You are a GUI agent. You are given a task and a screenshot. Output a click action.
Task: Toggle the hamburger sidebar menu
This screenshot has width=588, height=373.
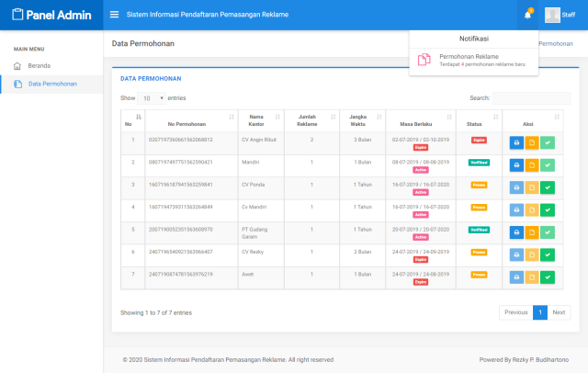click(x=114, y=15)
